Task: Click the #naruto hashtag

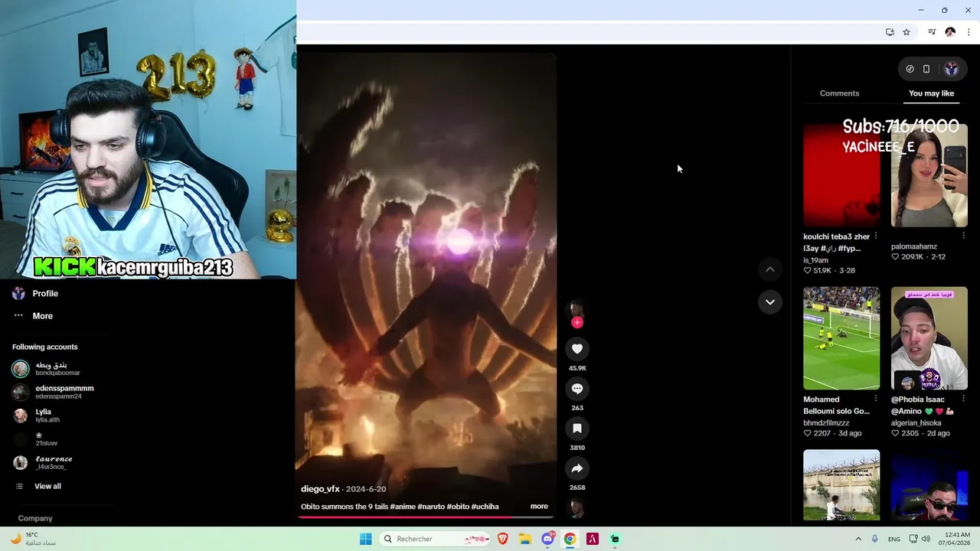Action: [432, 507]
